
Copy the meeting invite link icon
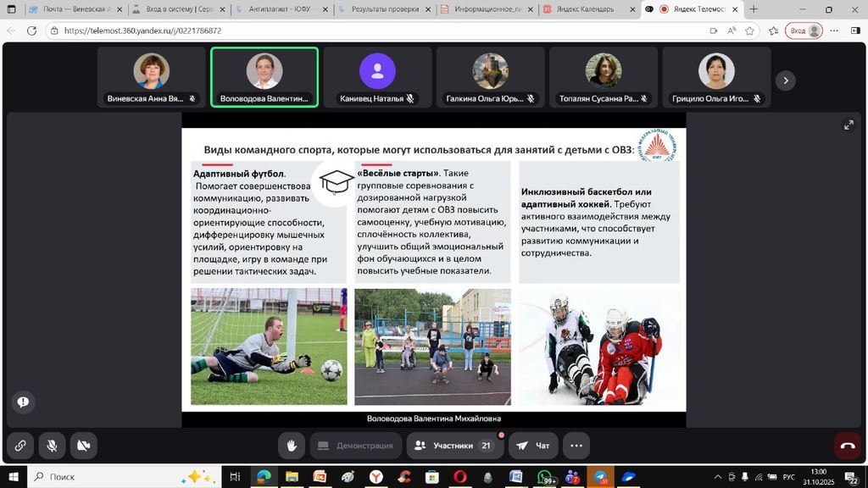20,446
